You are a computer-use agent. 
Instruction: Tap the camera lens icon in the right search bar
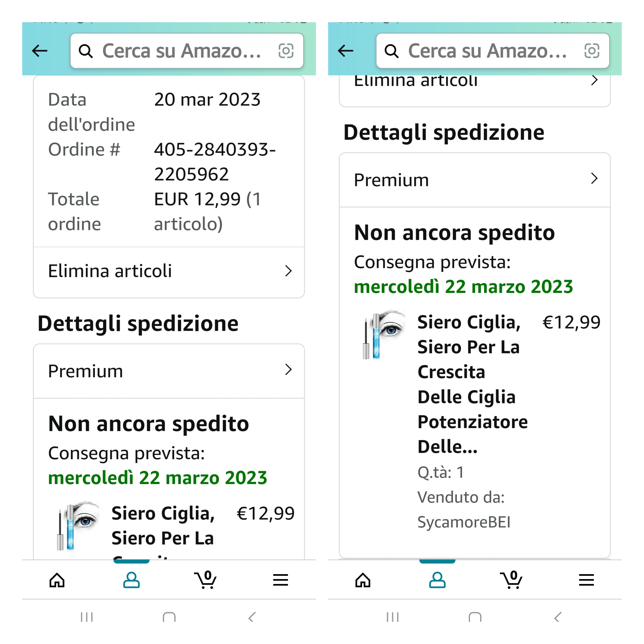(x=592, y=51)
